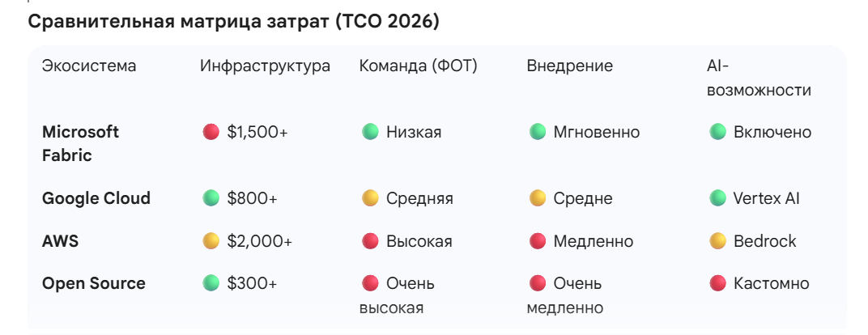
Task: Click the Внедрение column header
Action: 569,66
